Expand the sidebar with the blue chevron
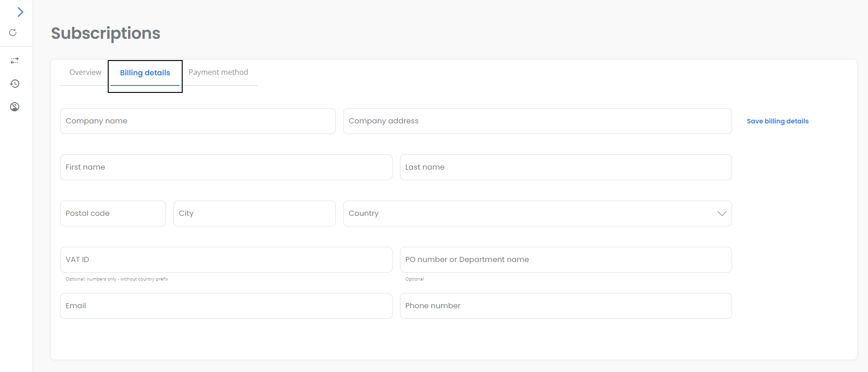 [20, 12]
